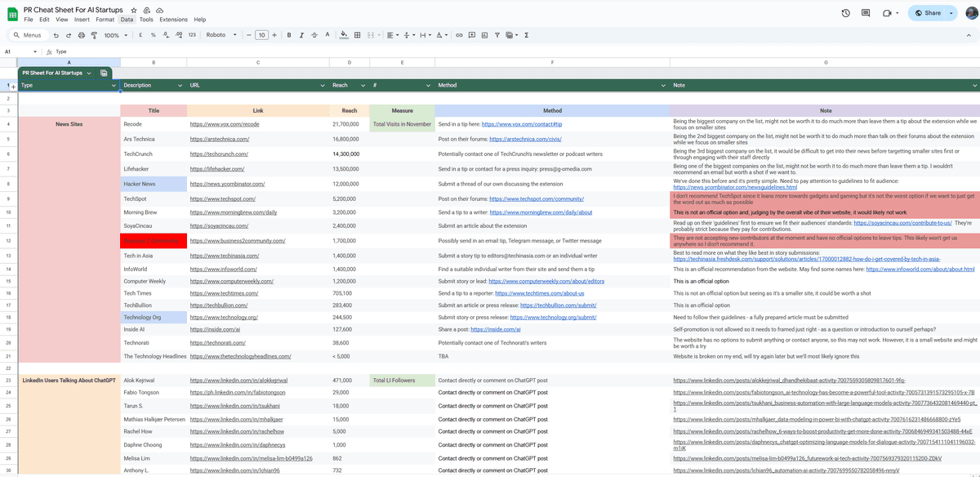
Task: Increase decimal places icon
Action: [x=178, y=35]
